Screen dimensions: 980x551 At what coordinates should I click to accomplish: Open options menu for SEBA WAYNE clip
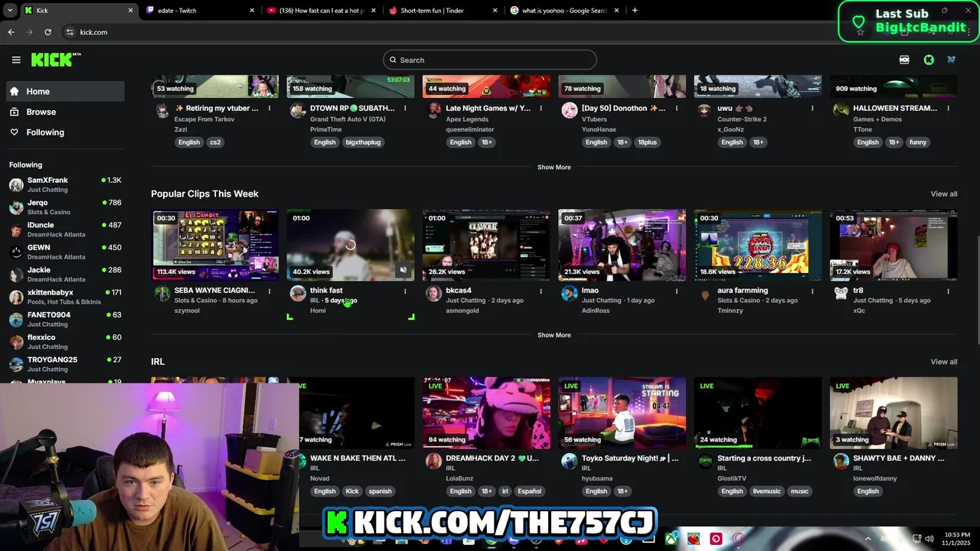pos(269,291)
